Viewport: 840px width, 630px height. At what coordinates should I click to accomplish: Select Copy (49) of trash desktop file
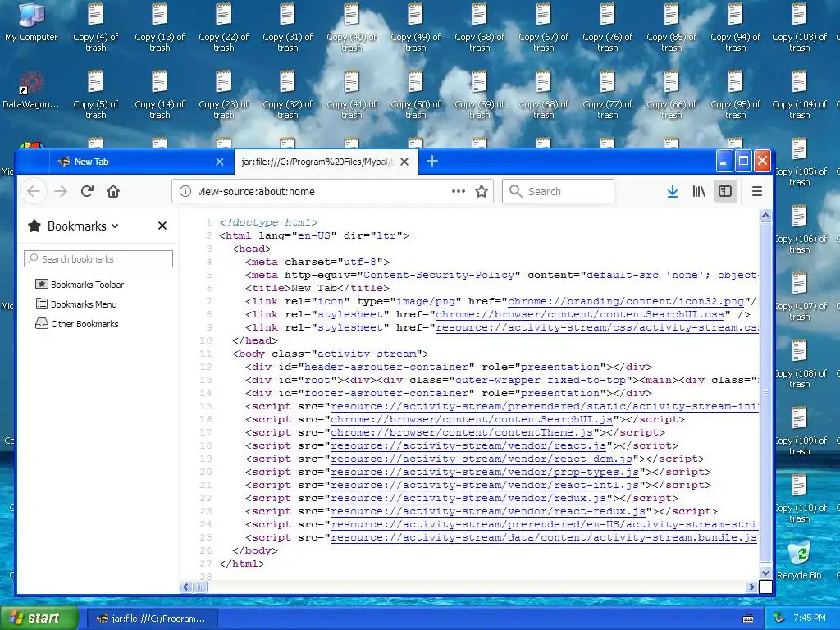415,27
